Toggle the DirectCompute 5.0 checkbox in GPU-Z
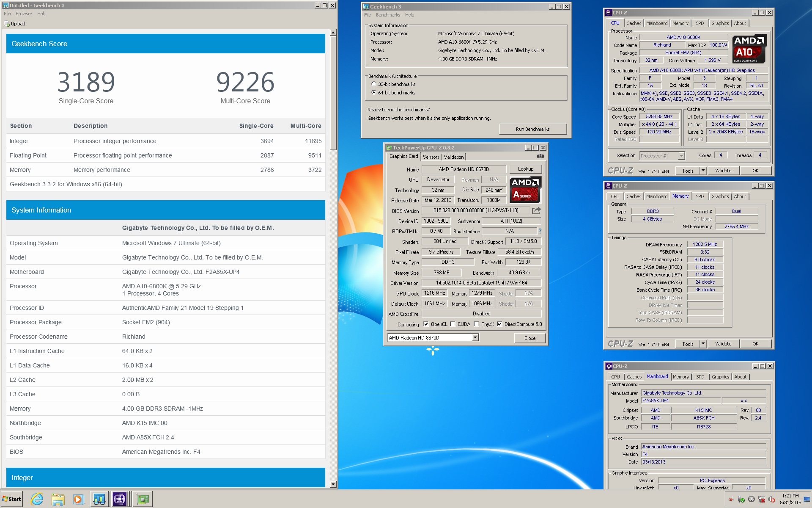 (499, 324)
